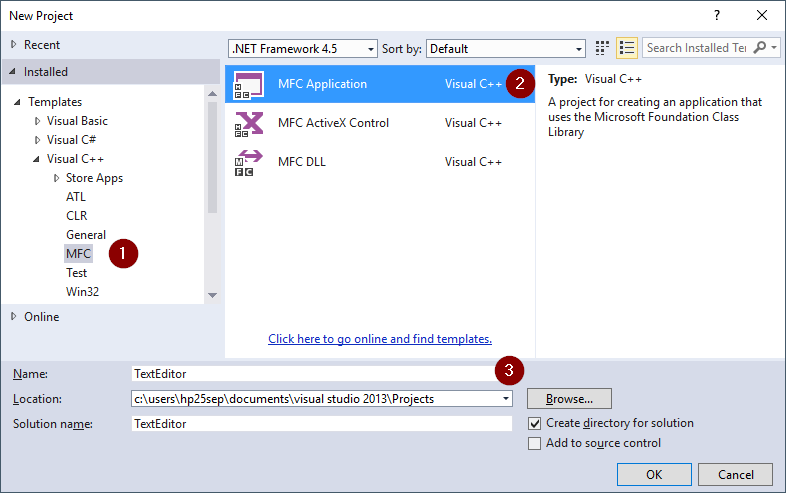The width and height of the screenshot is (786, 493).
Task: Select the General template category
Action: tap(86, 235)
